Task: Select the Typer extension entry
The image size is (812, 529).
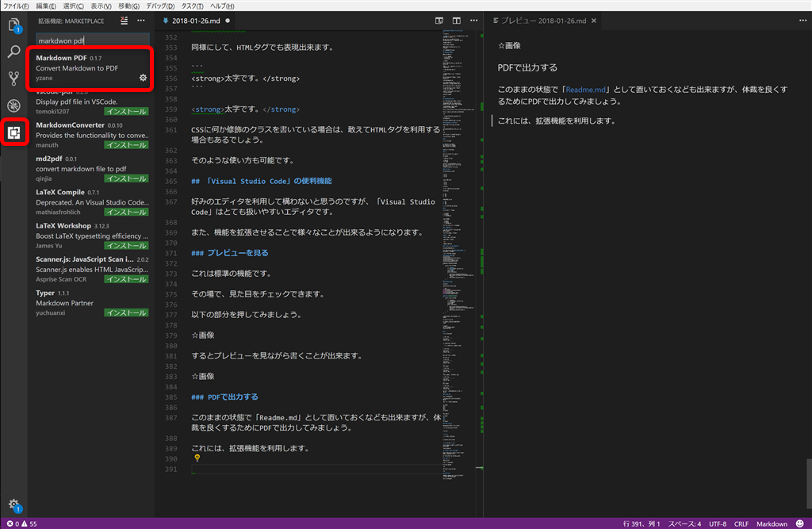Action: 91,303
